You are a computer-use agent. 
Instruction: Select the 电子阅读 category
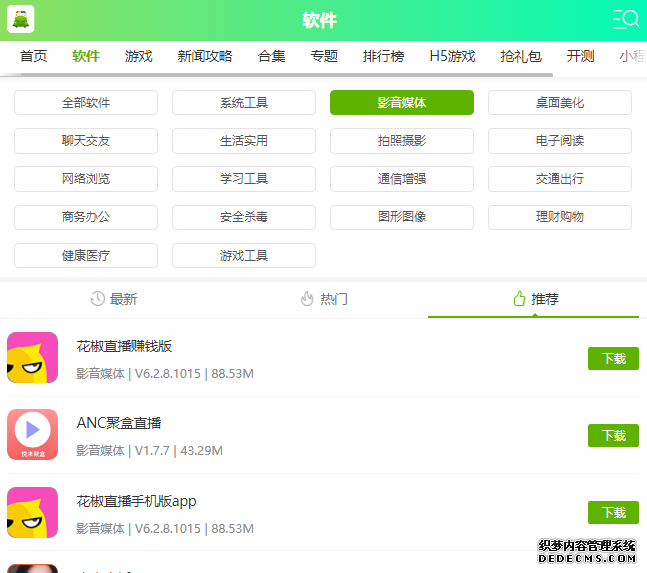560,141
